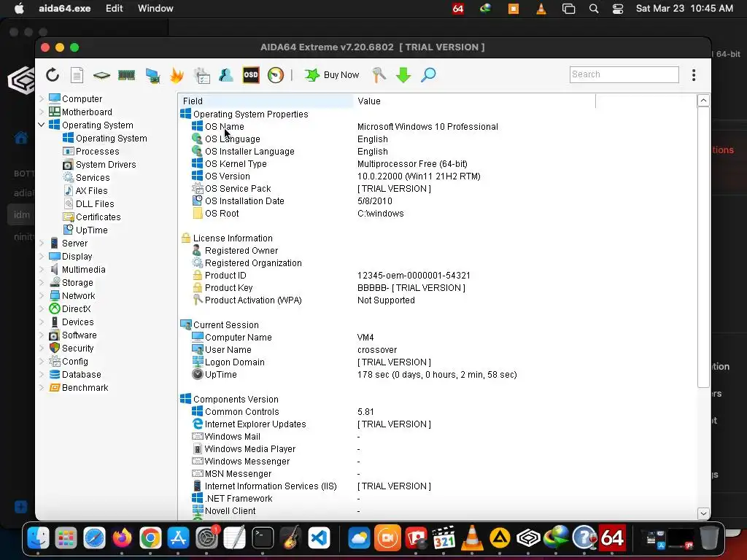Screen dimensions: 747x560
Task: Expand the Multimedia tree node
Action: point(42,270)
